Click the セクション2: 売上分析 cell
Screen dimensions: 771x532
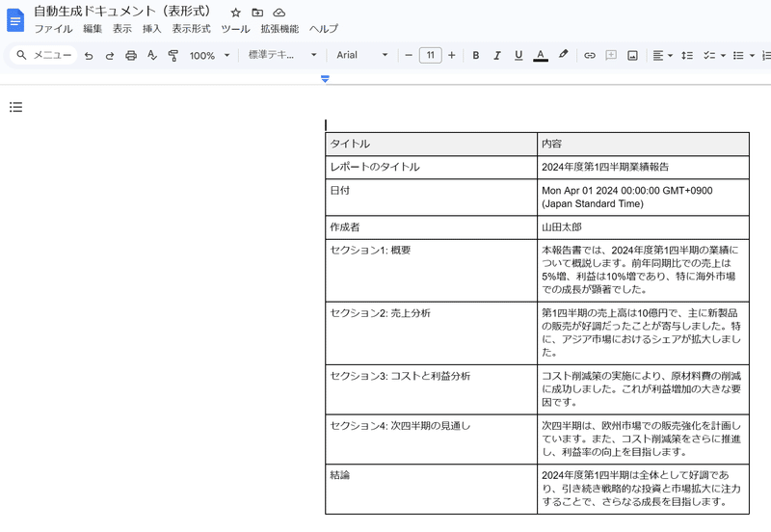431,333
